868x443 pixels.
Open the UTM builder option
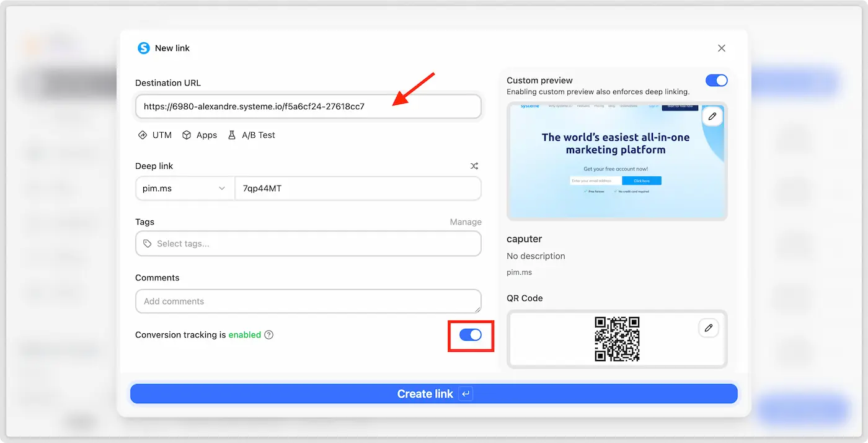pyautogui.click(x=154, y=135)
